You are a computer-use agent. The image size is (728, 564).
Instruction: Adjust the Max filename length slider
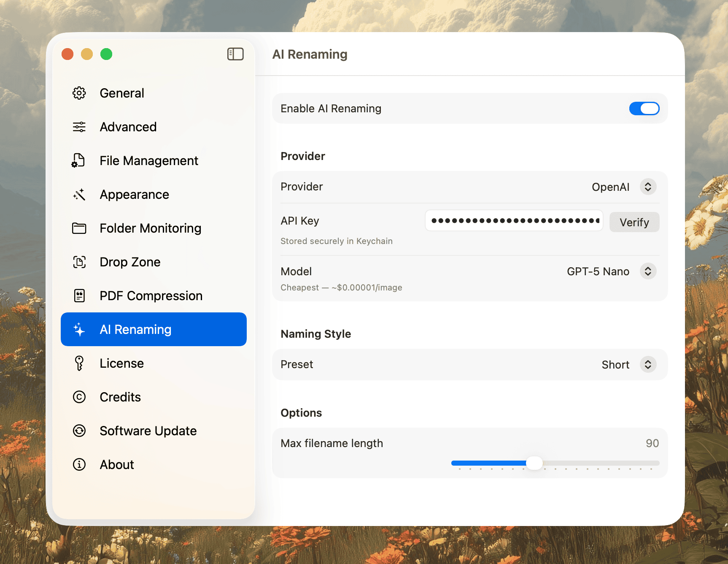point(535,463)
